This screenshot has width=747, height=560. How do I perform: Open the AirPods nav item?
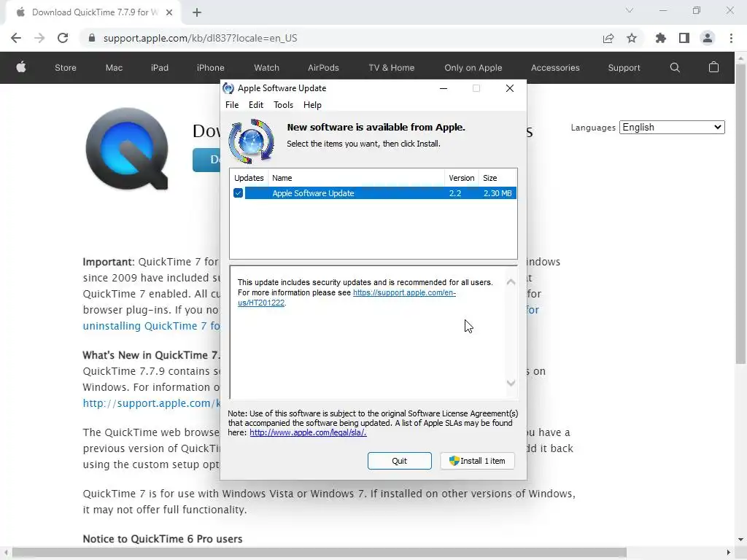[323, 68]
